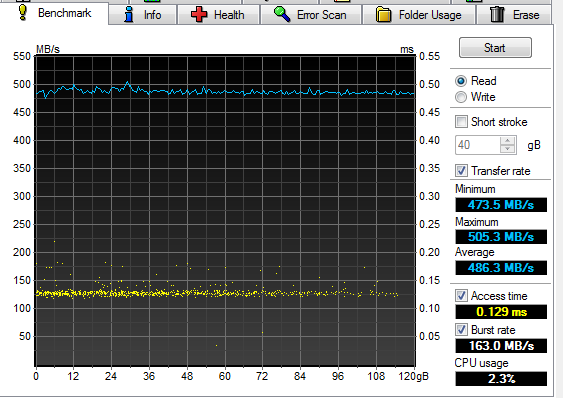Click the blue Info icon
The width and height of the screenshot is (563, 398).
coord(129,14)
